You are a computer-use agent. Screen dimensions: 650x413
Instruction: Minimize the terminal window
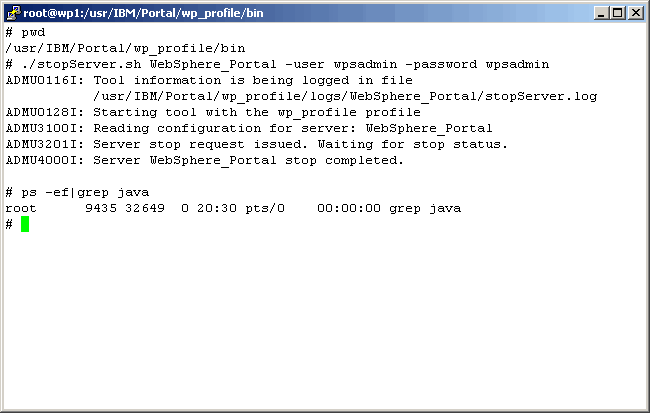tap(600, 13)
